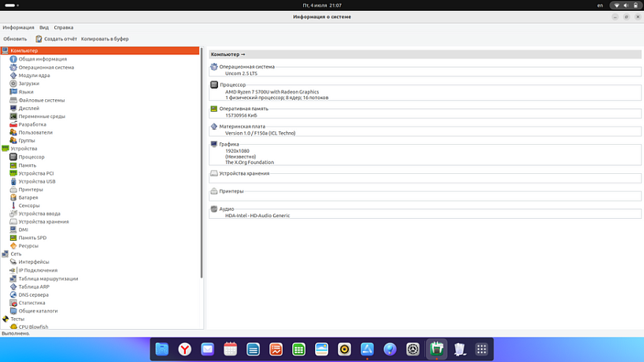Open the CPU Blowfish benchmark
This screenshot has width=644, height=362.
coord(33,327)
